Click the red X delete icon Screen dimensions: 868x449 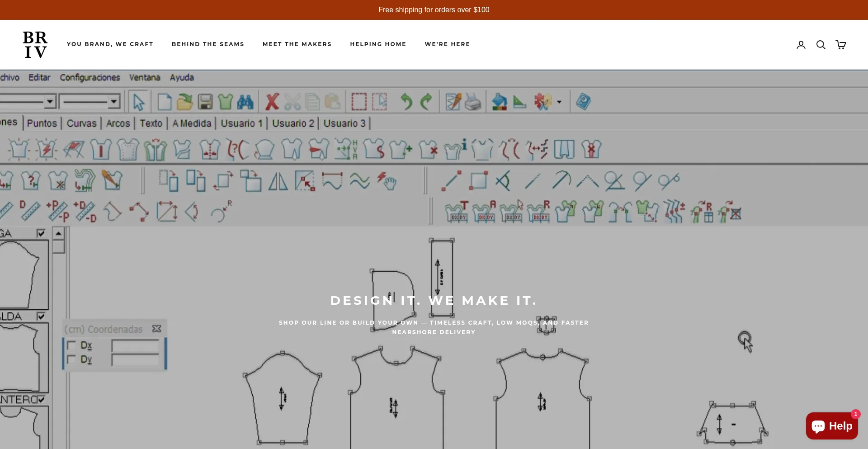272,102
